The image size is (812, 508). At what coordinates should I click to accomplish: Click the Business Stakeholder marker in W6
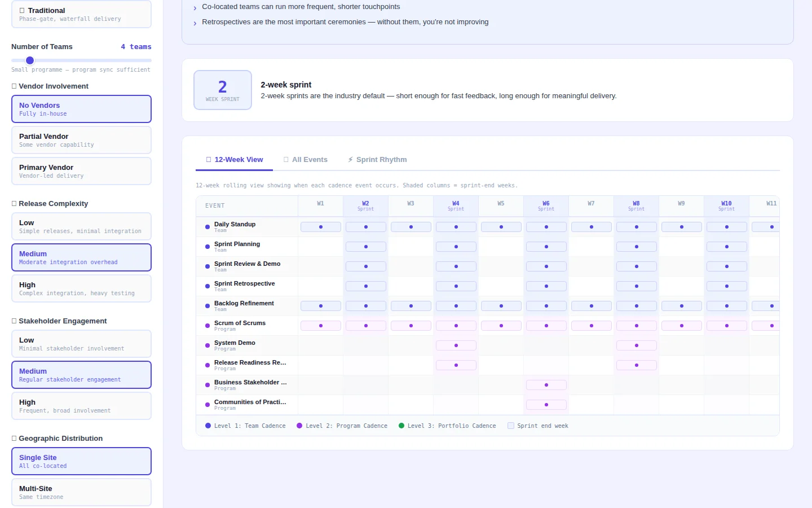tap(546, 385)
